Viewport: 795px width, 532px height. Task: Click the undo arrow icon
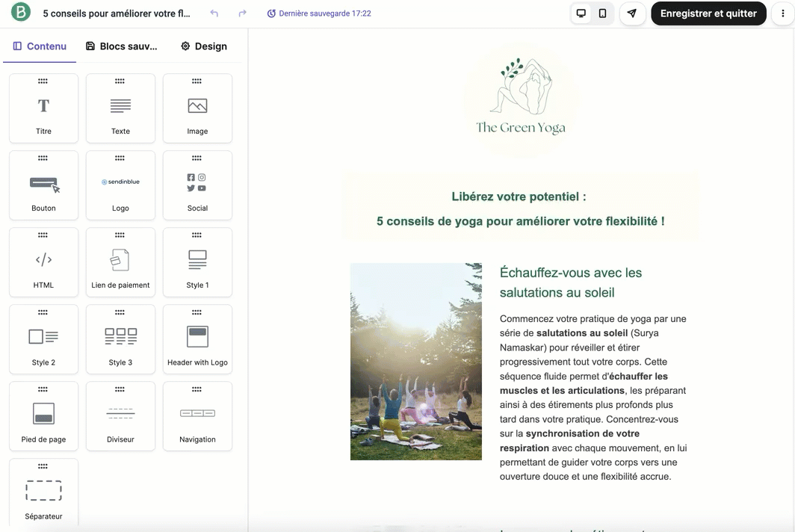click(x=214, y=13)
